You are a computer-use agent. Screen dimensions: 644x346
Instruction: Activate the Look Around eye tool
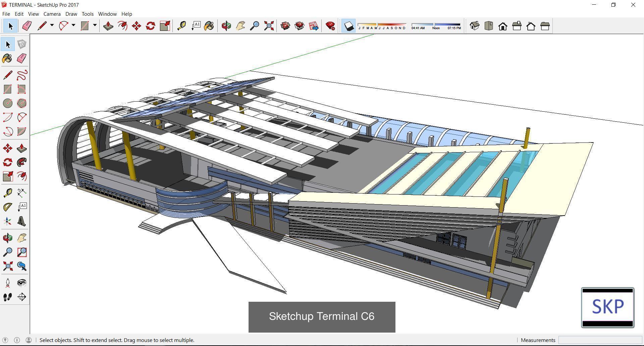[22, 283]
